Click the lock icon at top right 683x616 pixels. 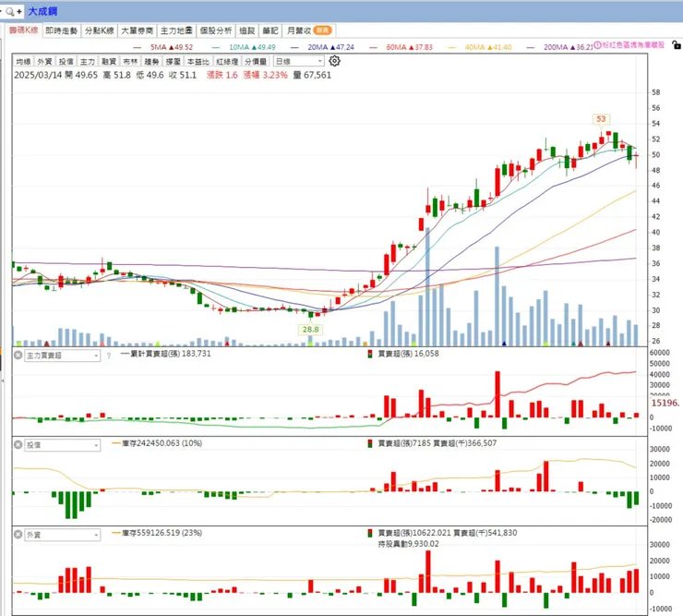pos(676,45)
